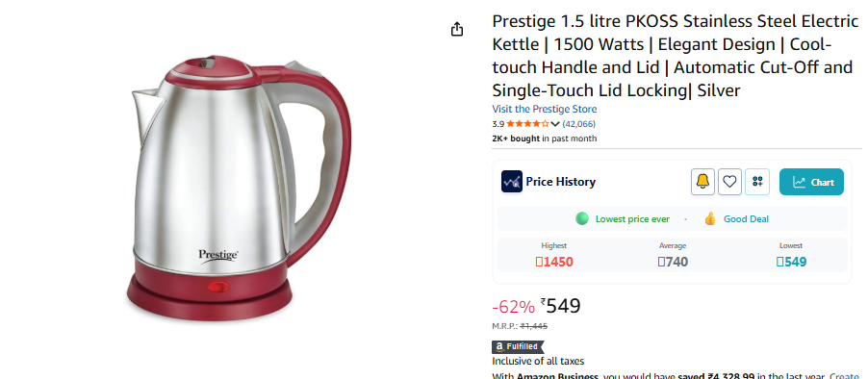Set a price alert with bell icon
The image size is (868, 379).
702,182
